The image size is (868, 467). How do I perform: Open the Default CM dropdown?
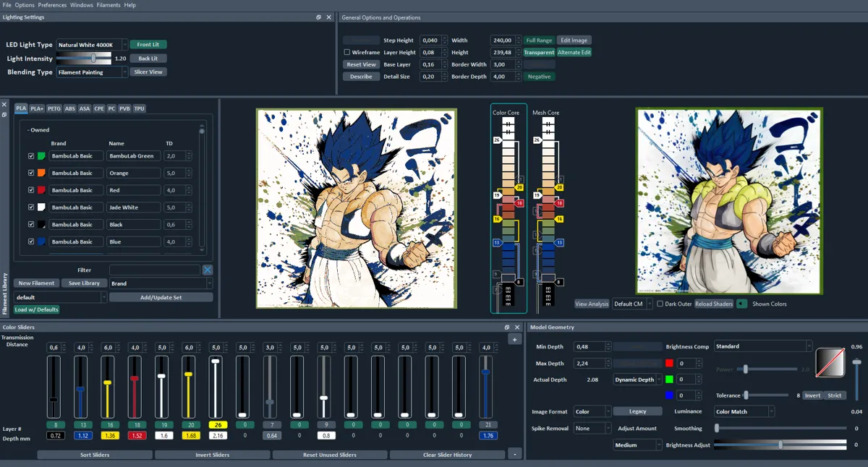tap(632, 304)
